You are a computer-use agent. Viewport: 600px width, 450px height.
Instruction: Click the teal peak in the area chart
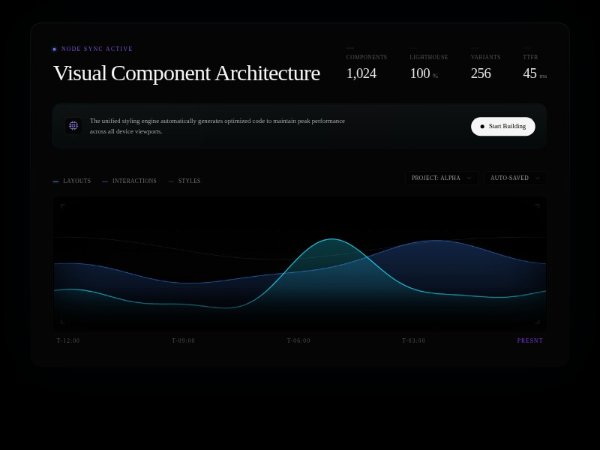coord(331,242)
